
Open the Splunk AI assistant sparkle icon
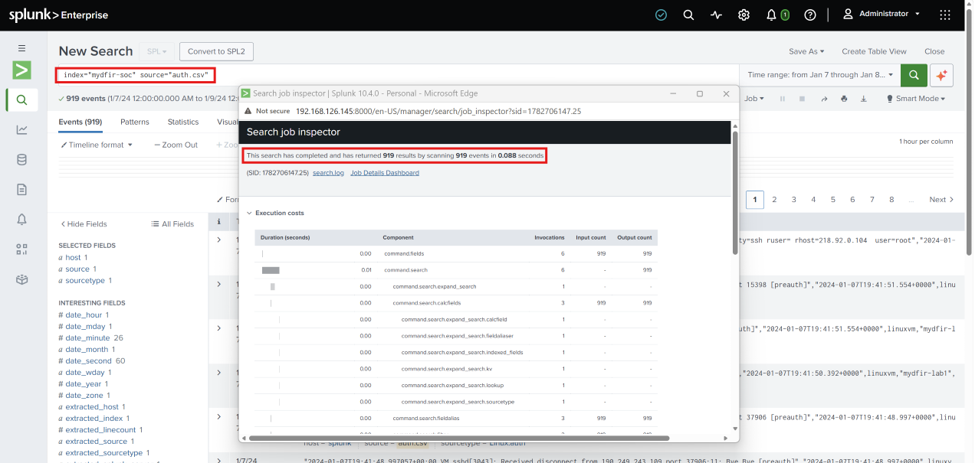941,75
